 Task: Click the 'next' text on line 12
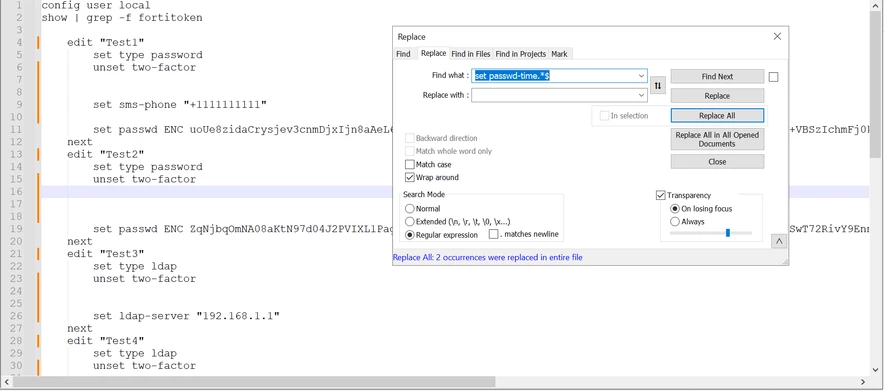click(80, 142)
